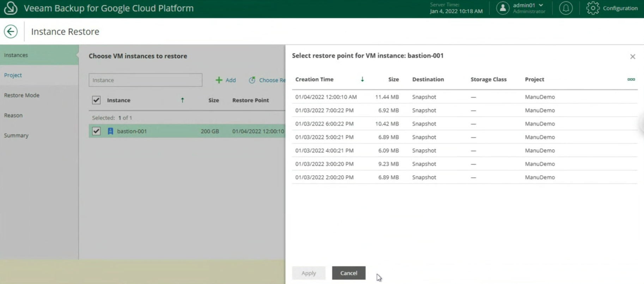
Task: Select restore point 01/03/2022 2:00:20 PM
Action: pos(464,177)
